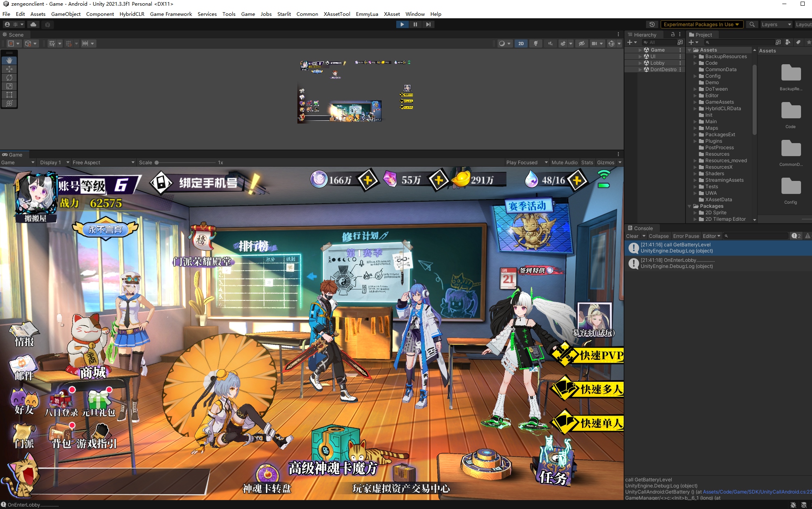Viewport: 812px width, 509px height.
Task: Open the undo history icon
Action: pos(652,24)
